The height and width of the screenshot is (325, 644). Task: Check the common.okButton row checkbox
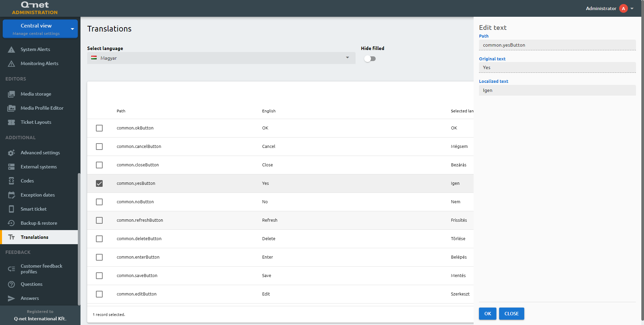pyautogui.click(x=99, y=128)
